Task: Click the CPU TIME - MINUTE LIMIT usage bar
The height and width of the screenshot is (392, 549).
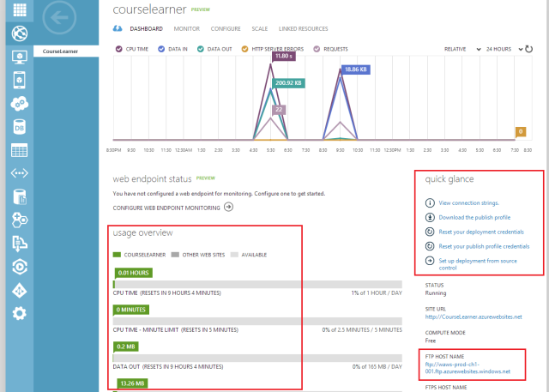Action: (257, 322)
